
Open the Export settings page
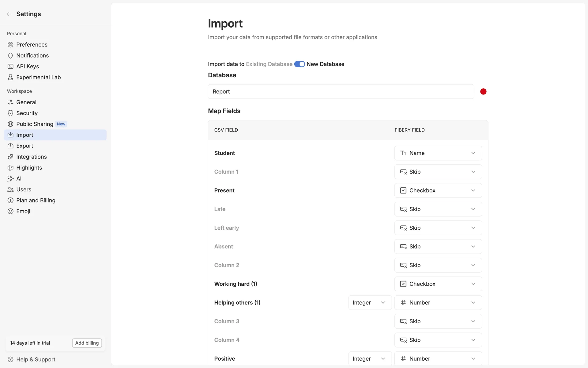(24, 146)
